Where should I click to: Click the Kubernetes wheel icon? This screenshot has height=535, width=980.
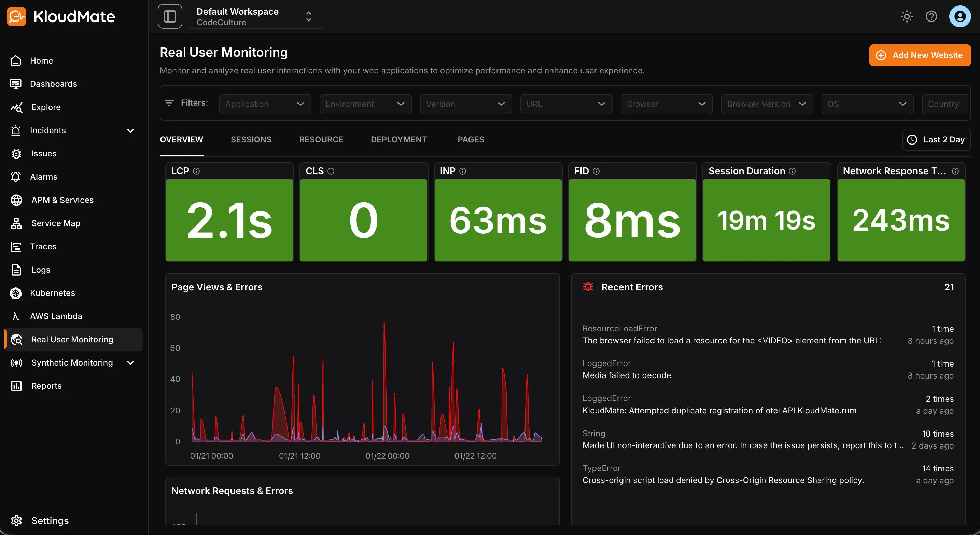click(16, 293)
